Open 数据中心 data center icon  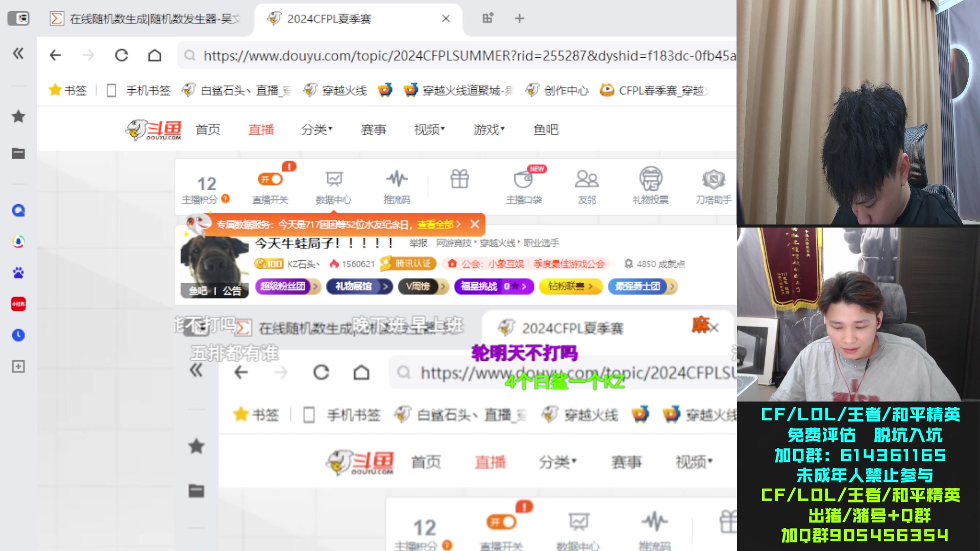[x=334, y=186]
